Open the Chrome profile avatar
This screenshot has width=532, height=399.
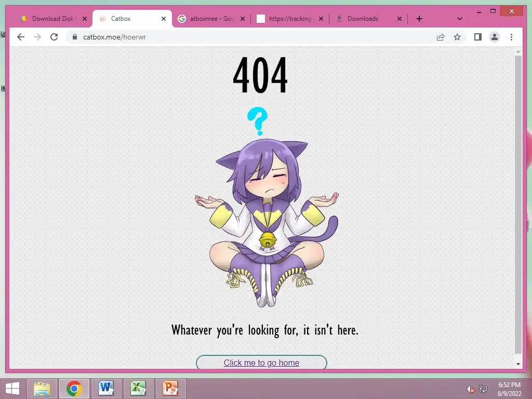[495, 37]
